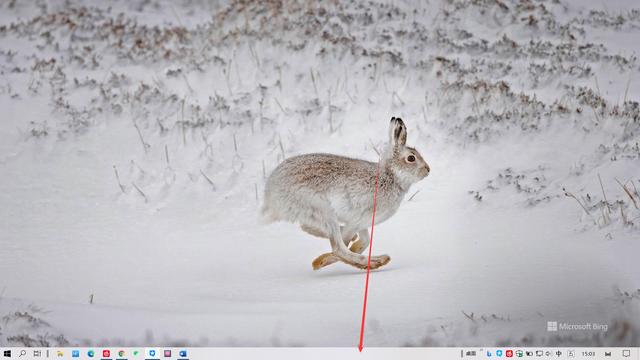Image resolution: width=640 pixels, height=360 pixels.
Task: Open the purple square taskbar app
Action: pos(167,353)
